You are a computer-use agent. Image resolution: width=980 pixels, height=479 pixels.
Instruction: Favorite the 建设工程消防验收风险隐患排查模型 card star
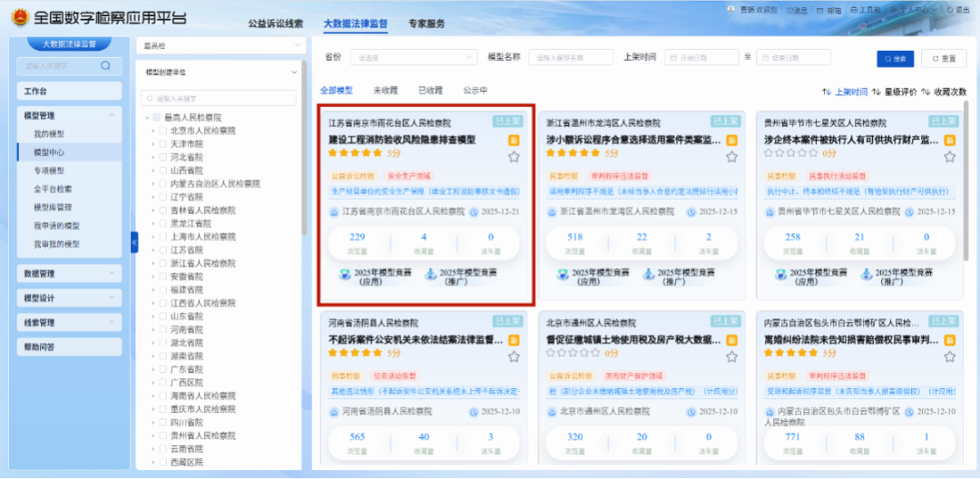514,157
